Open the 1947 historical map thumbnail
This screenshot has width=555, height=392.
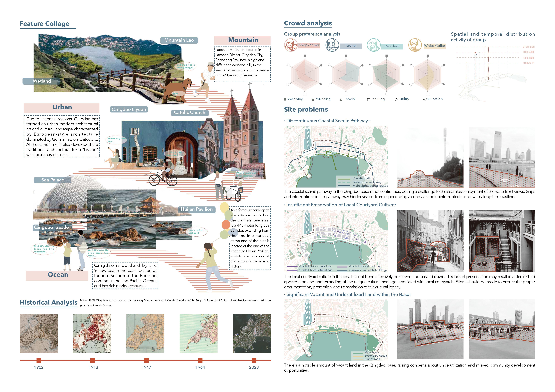pos(145,333)
